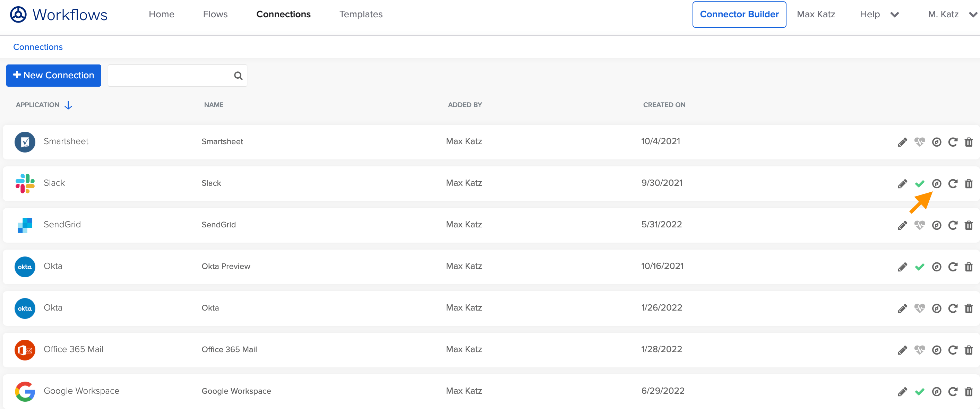980x409 pixels.
Task: Run health check on Office 365 Mail connection
Action: [920, 349]
